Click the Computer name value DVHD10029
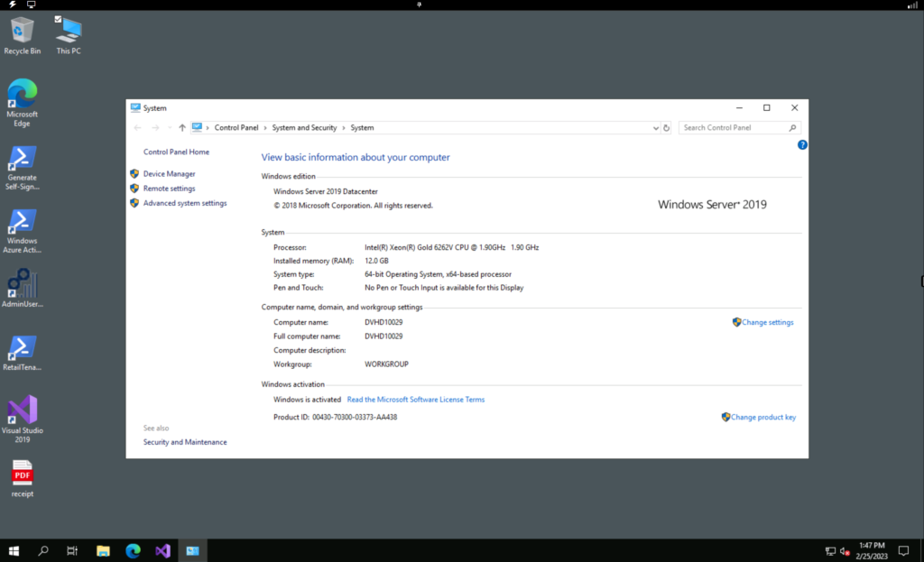This screenshot has height=562, width=924. 383,322
